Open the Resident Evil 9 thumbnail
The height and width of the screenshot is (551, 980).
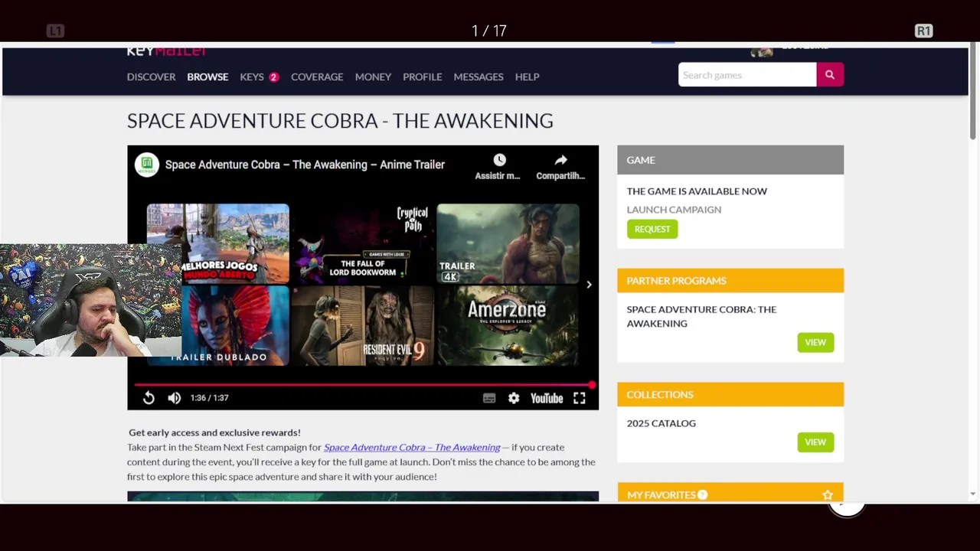pyautogui.click(x=363, y=326)
